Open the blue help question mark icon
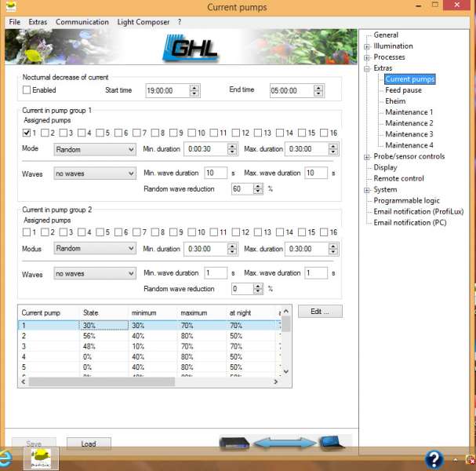The image size is (476, 471). pyautogui.click(x=434, y=459)
